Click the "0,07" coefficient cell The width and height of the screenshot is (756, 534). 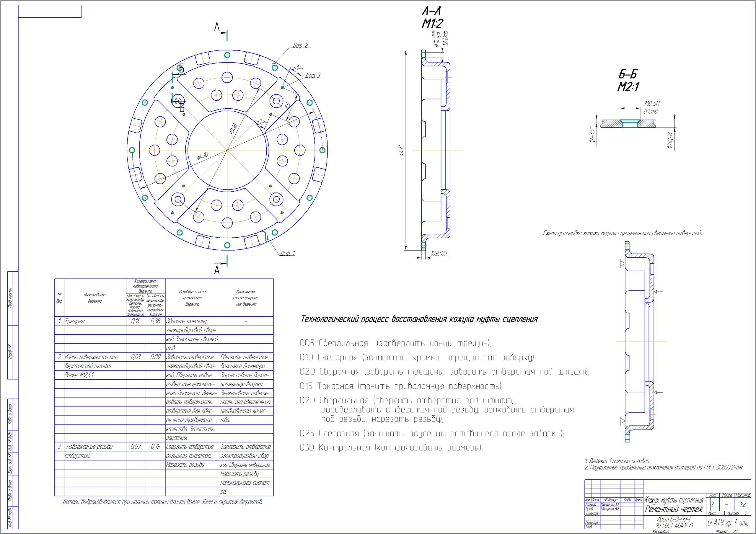pos(136,447)
